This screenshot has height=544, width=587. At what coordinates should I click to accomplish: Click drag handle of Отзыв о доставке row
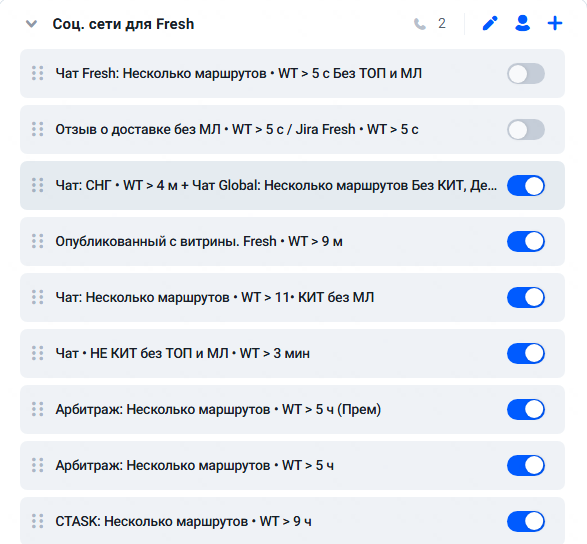pyautogui.click(x=37, y=129)
